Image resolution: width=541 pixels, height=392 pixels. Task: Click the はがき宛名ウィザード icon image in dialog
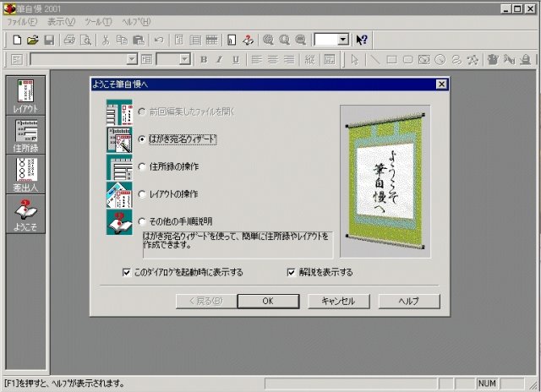click(x=119, y=139)
